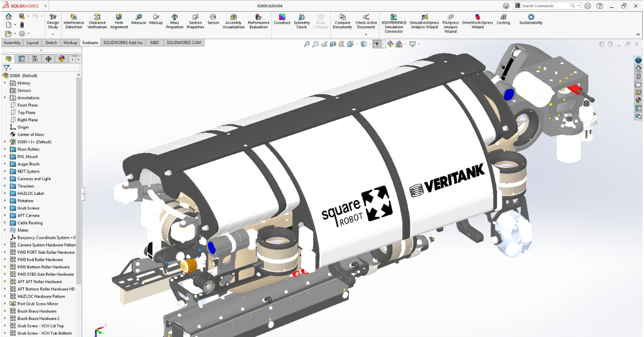The width and height of the screenshot is (644, 337).
Task: Open the MBD tab
Action: click(x=155, y=42)
